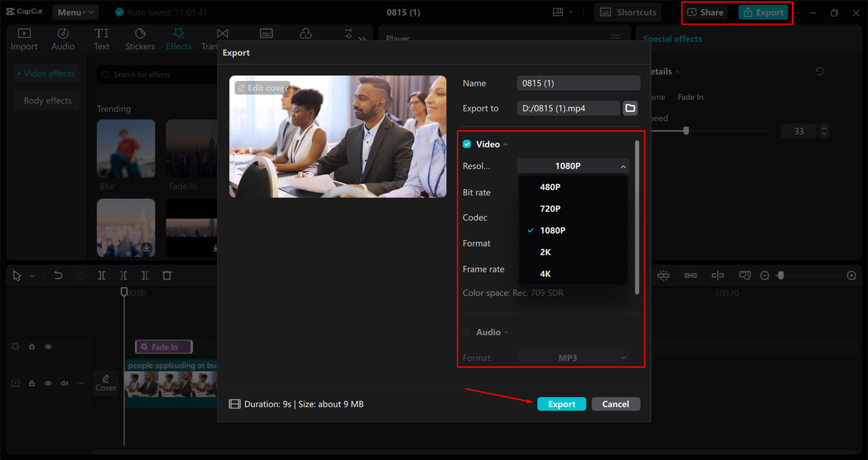The width and height of the screenshot is (868, 460).
Task: Select the people applauding video clip
Action: [171, 383]
